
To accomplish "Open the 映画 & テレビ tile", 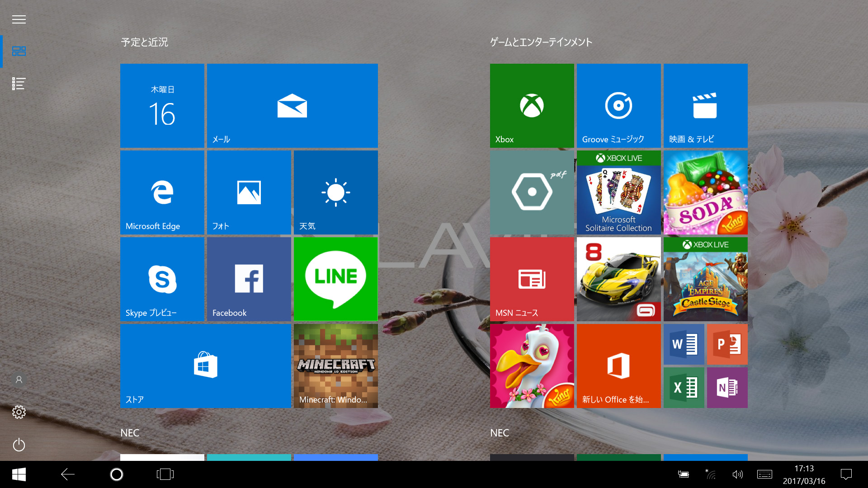I will [x=705, y=105].
